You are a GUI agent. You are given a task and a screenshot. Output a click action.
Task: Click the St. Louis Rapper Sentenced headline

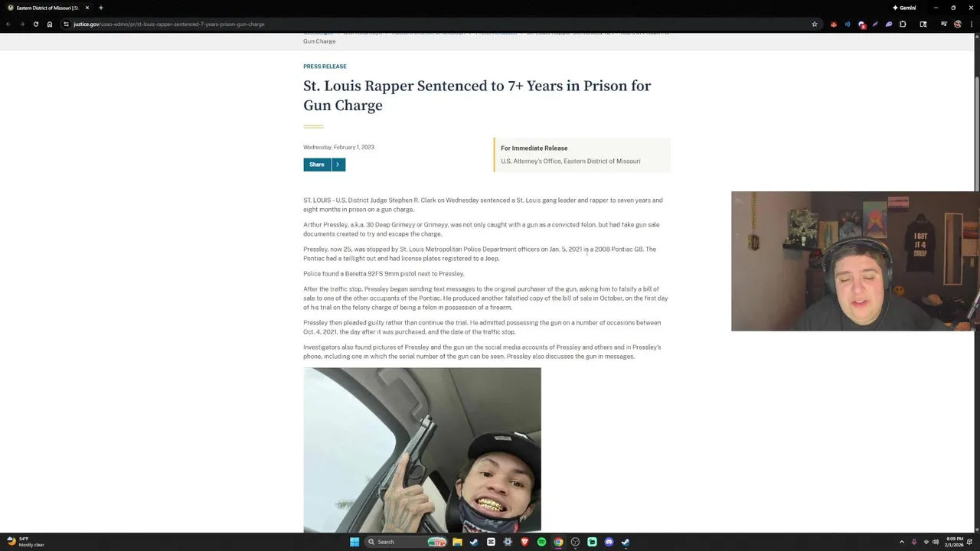coord(477,96)
